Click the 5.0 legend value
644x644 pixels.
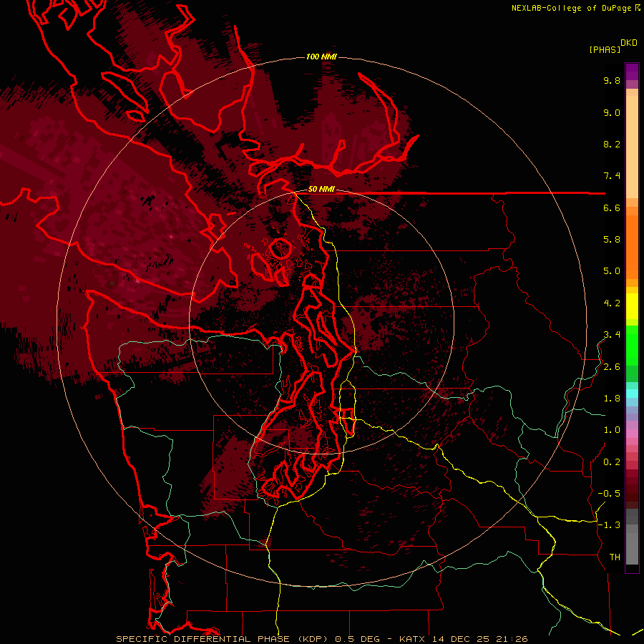coord(612,271)
